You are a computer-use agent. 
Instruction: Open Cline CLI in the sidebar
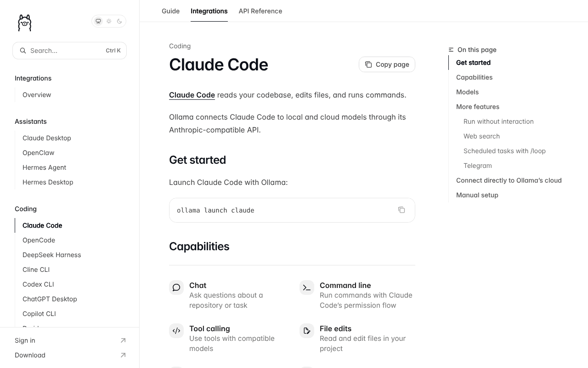pos(36,270)
